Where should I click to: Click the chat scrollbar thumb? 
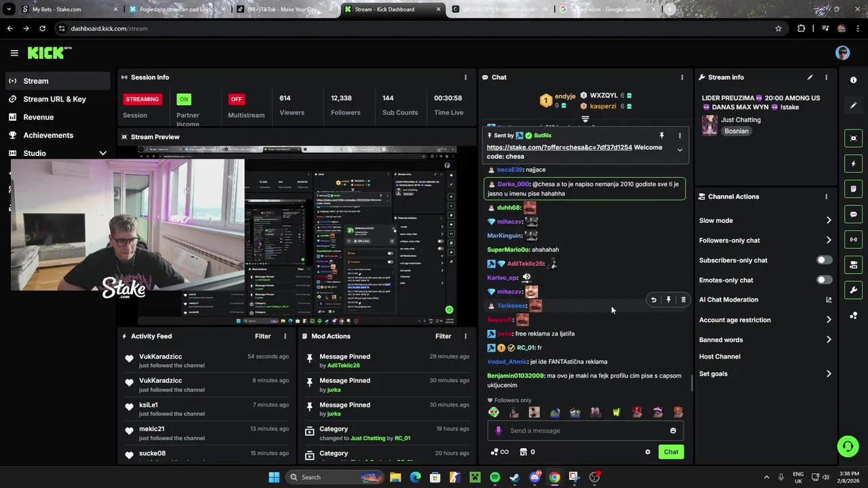point(691,383)
